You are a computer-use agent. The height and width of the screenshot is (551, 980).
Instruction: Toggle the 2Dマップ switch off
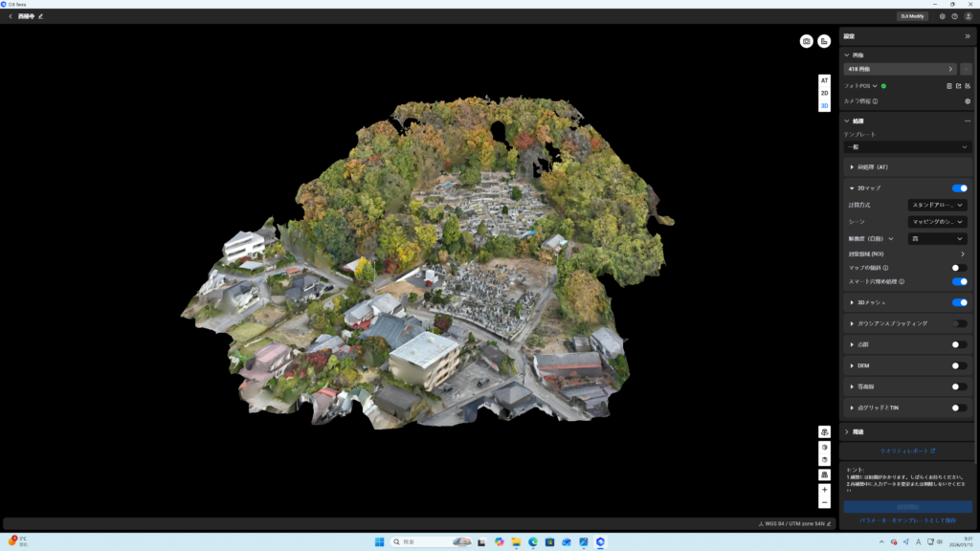pyautogui.click(x=959, y=188)
